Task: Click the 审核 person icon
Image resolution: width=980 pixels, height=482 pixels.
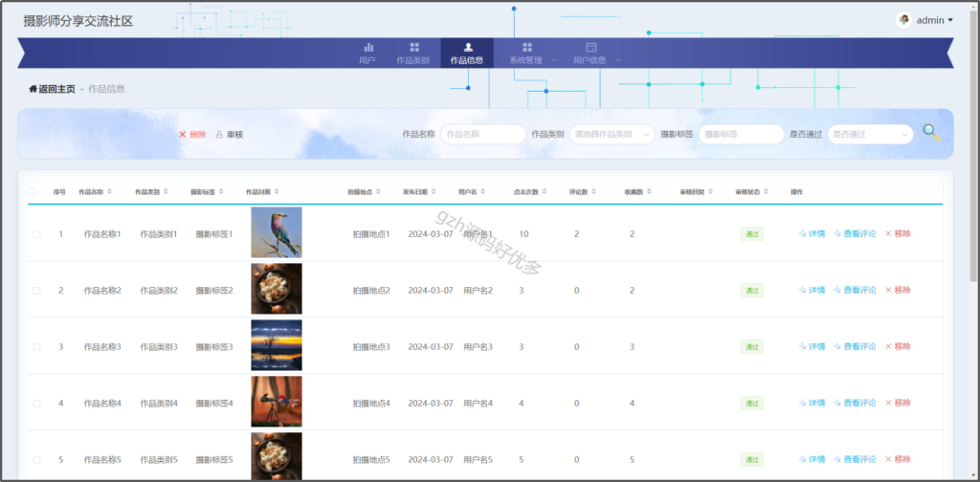Action: tap(219, 134)
